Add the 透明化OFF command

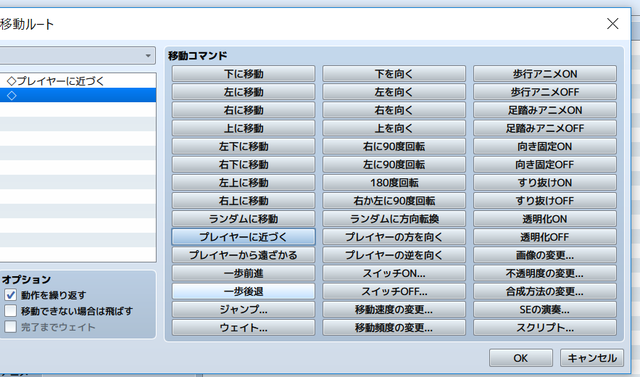pos(544,237)
